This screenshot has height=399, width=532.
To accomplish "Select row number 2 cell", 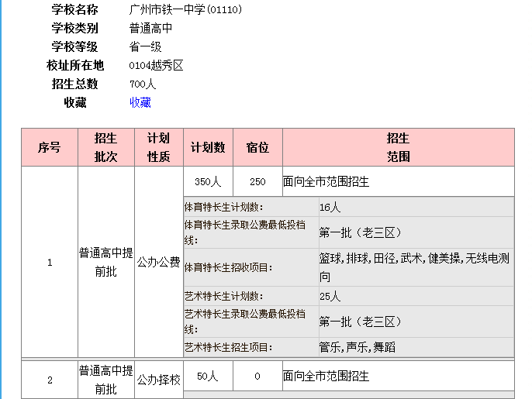I will (50, 380).
